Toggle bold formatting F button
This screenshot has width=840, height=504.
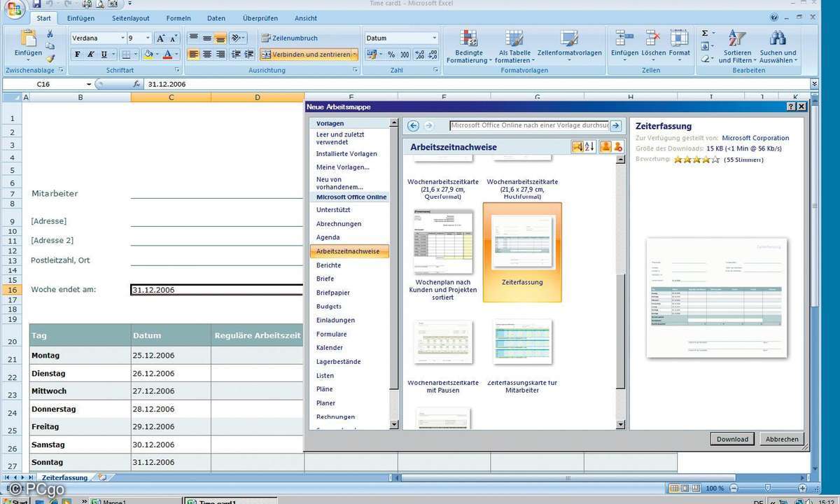77,55
